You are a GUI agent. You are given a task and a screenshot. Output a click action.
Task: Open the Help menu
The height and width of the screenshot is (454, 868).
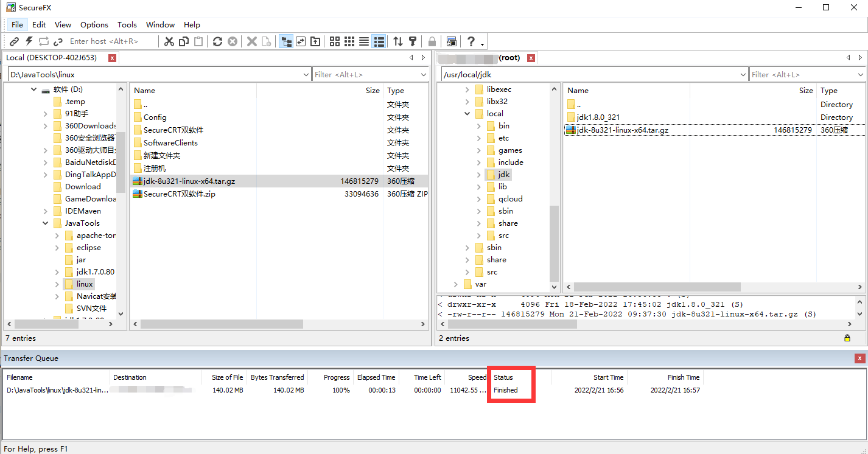[192, 25]
